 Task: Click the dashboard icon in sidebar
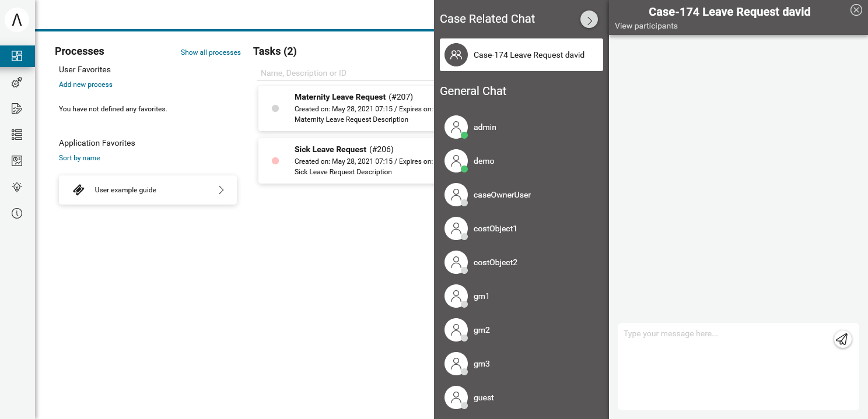coord(17,56)
